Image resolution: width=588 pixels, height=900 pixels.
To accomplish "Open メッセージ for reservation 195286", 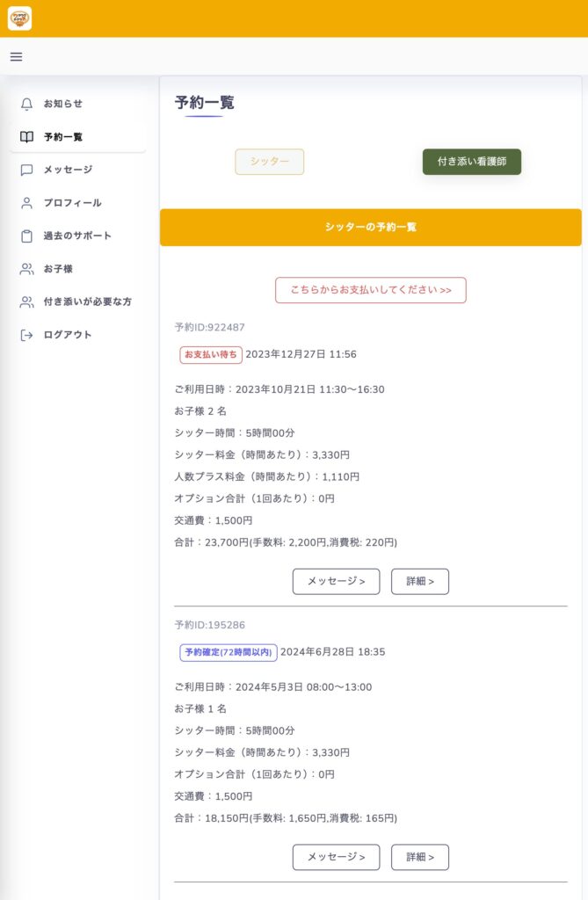I will pos(336,857).
